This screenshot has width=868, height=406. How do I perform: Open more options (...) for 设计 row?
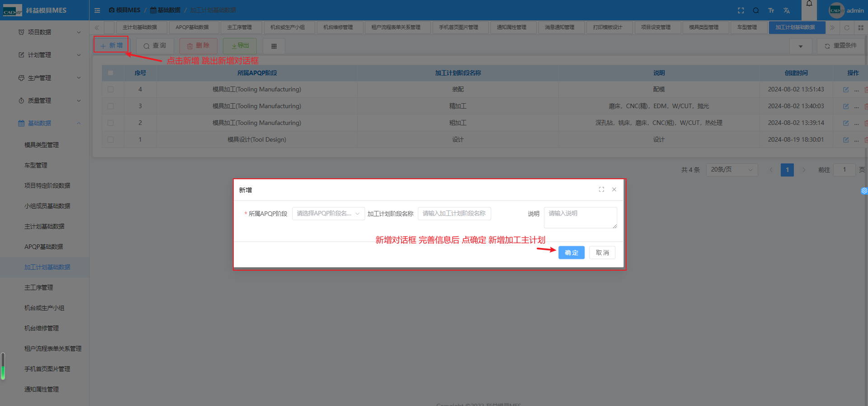click(x=856, y=140)
